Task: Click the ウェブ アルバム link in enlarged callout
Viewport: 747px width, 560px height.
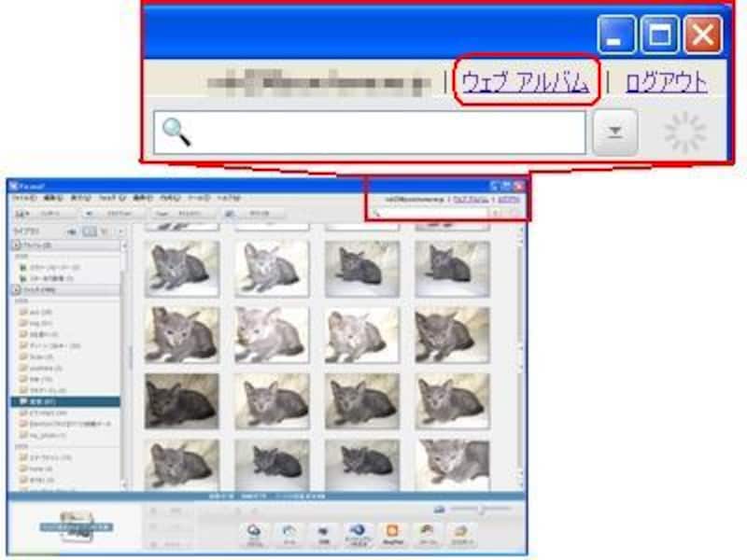Action: coord(524,83)
